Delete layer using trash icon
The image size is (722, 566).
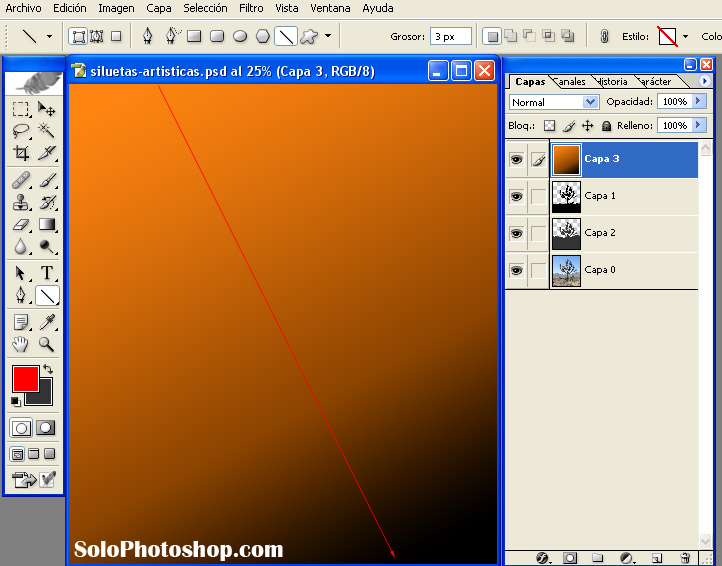pos(685,557)
